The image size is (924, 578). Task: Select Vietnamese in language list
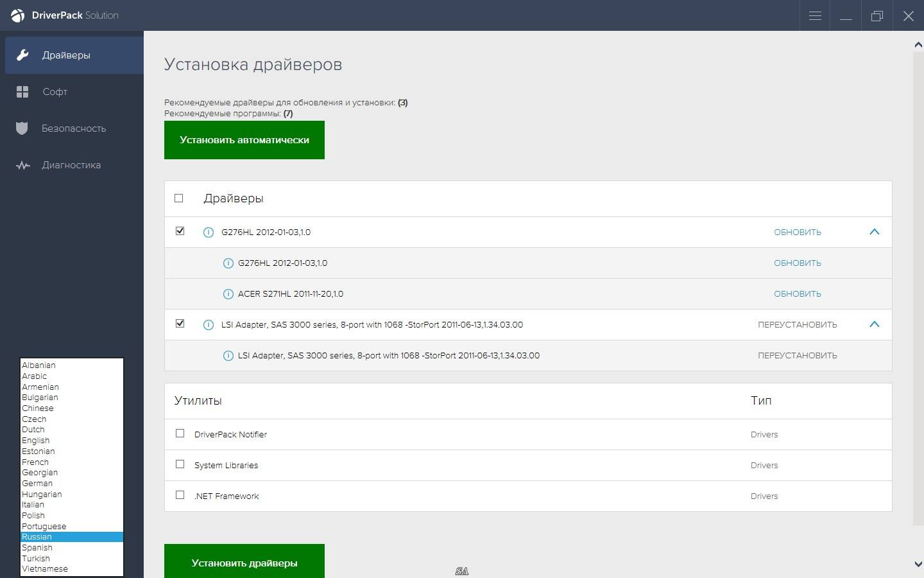(x=72, y=569)
